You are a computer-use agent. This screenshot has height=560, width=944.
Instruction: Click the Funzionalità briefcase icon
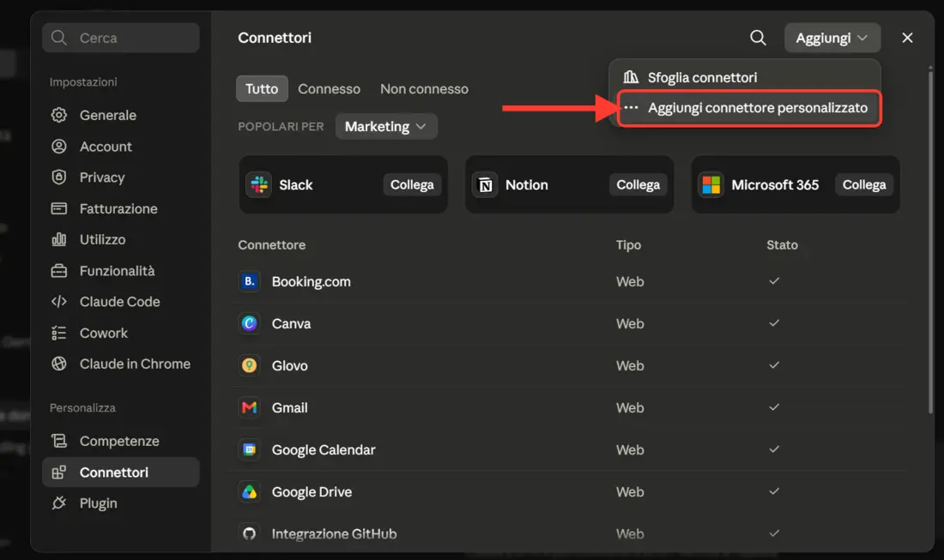pyautogui.click(x=59, y=271)
